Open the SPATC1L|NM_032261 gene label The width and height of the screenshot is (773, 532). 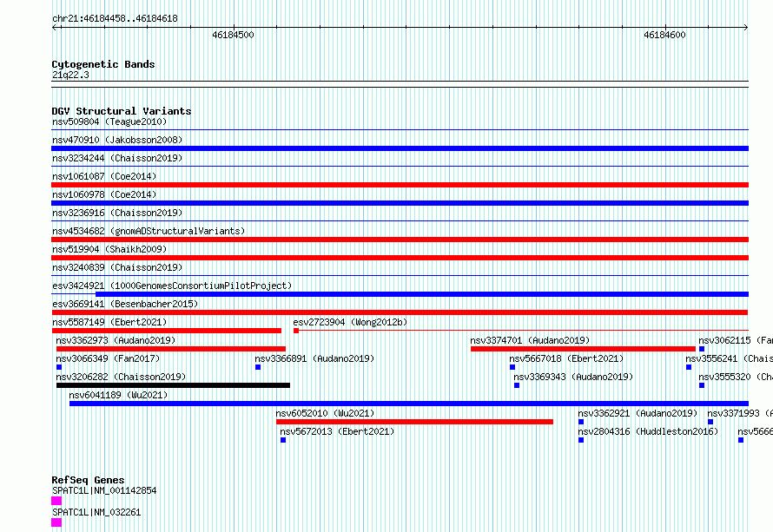pyautogui.click(x=96, y=512)
